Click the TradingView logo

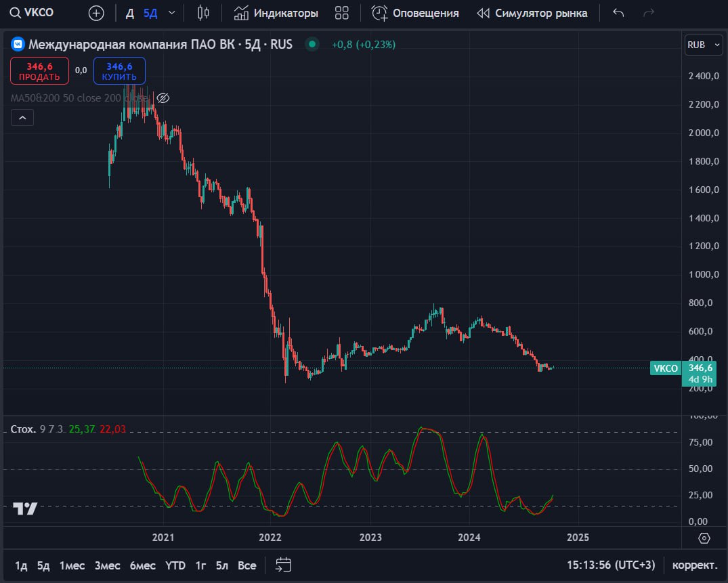[24, 509]
